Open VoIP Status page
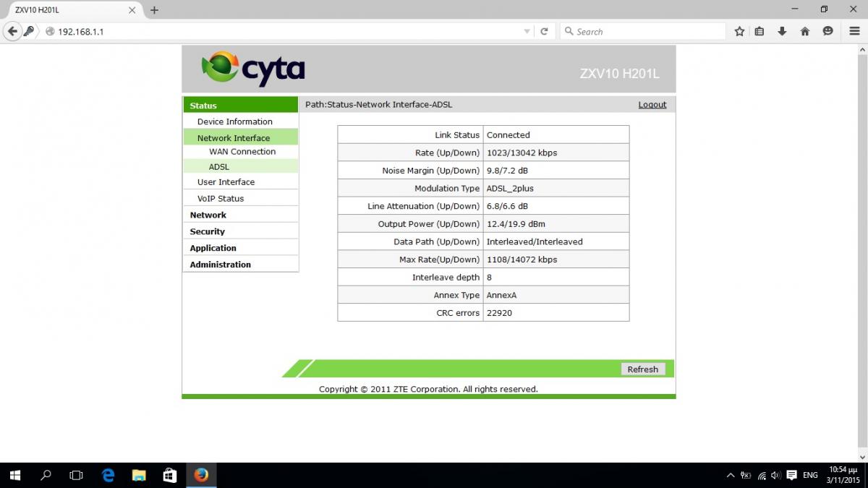 tap(221, 198)
